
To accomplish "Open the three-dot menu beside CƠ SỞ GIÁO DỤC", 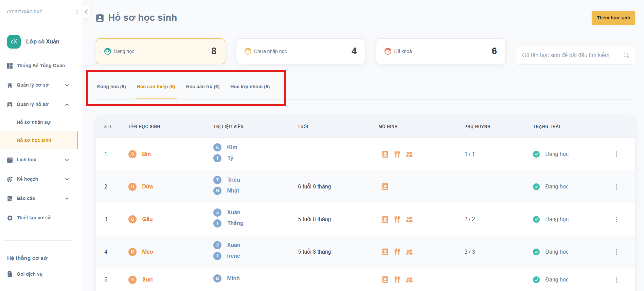I will coord(77,12).
